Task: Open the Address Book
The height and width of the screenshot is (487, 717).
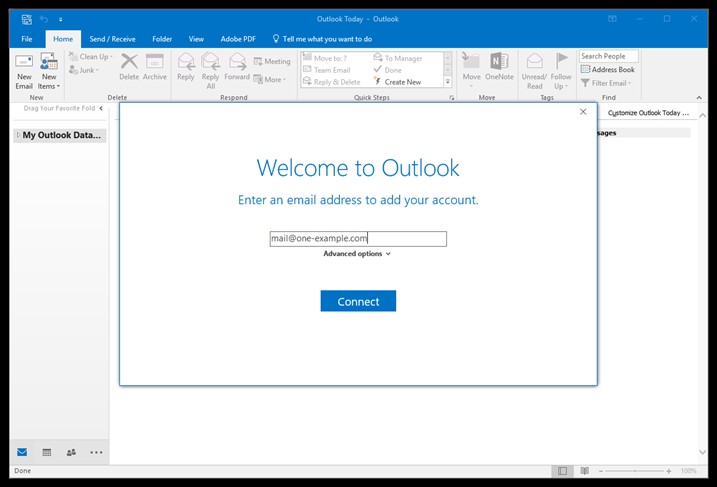Action: [608, 70]
